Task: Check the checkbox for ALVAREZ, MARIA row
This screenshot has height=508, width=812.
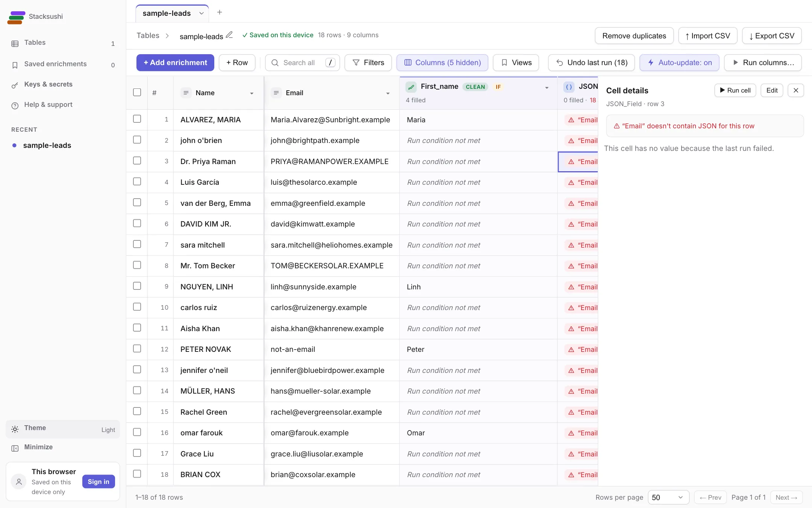Action: (137, 119)
